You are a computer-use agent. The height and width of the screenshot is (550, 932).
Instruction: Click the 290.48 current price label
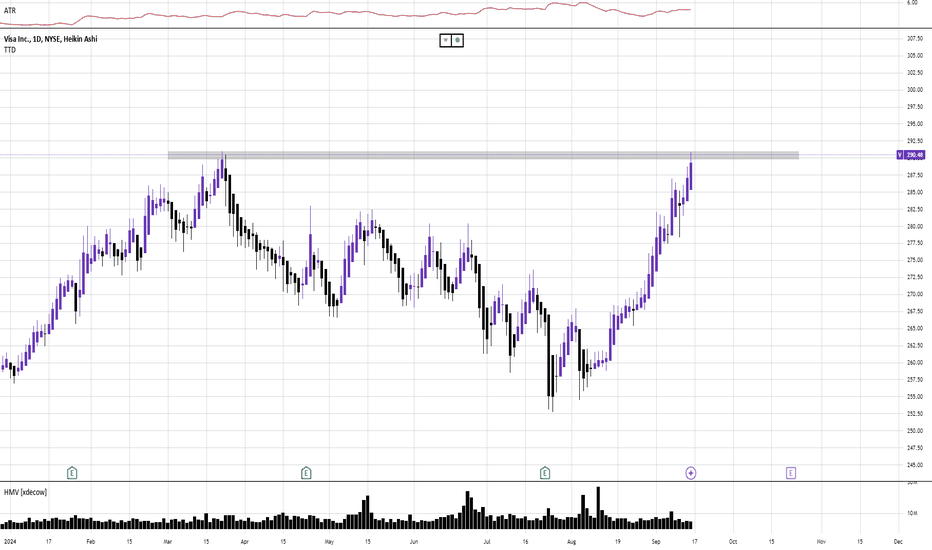tap(915, 155)
